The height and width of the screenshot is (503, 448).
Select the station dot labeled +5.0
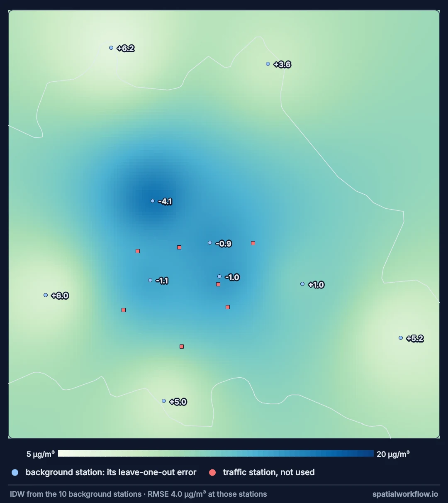pyautogui.click(x=164, y=401)
